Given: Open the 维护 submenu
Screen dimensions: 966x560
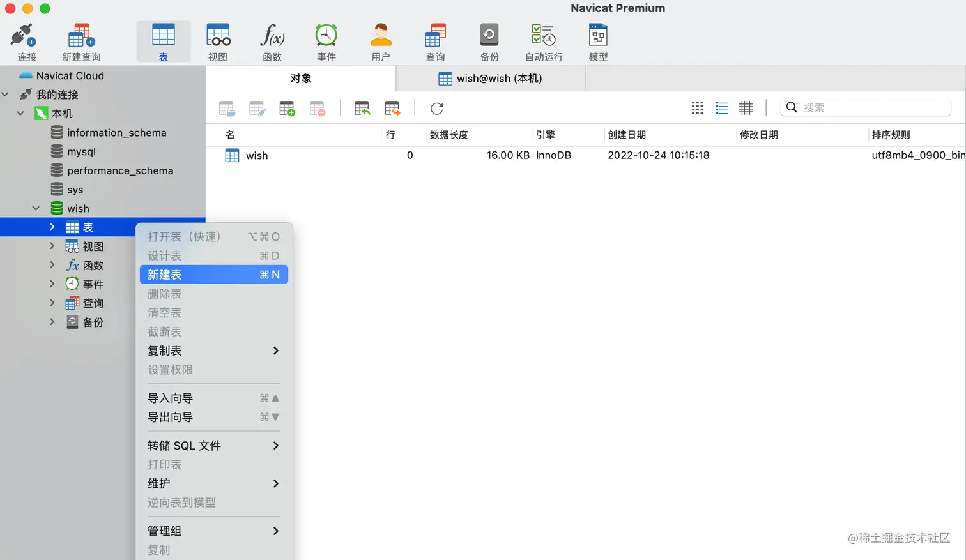Looking at the screenshot, I should point(214,483).
